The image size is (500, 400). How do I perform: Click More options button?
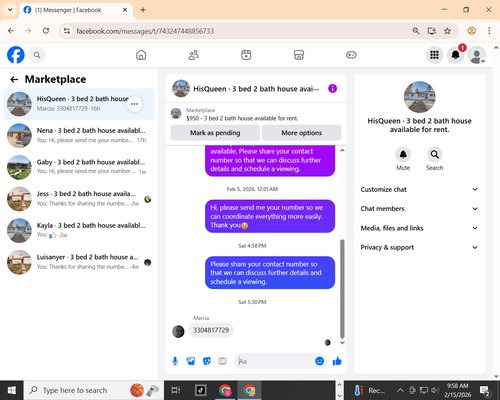tap(301, 133)
